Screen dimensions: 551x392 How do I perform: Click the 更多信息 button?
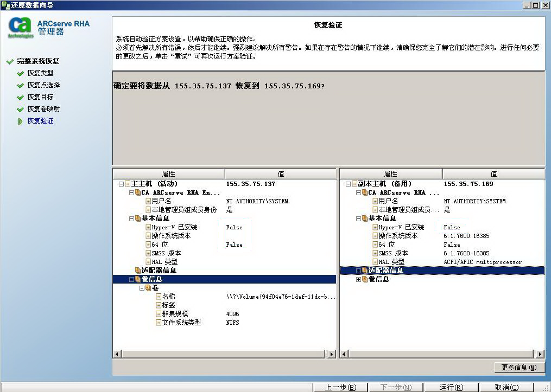[519, 368]
